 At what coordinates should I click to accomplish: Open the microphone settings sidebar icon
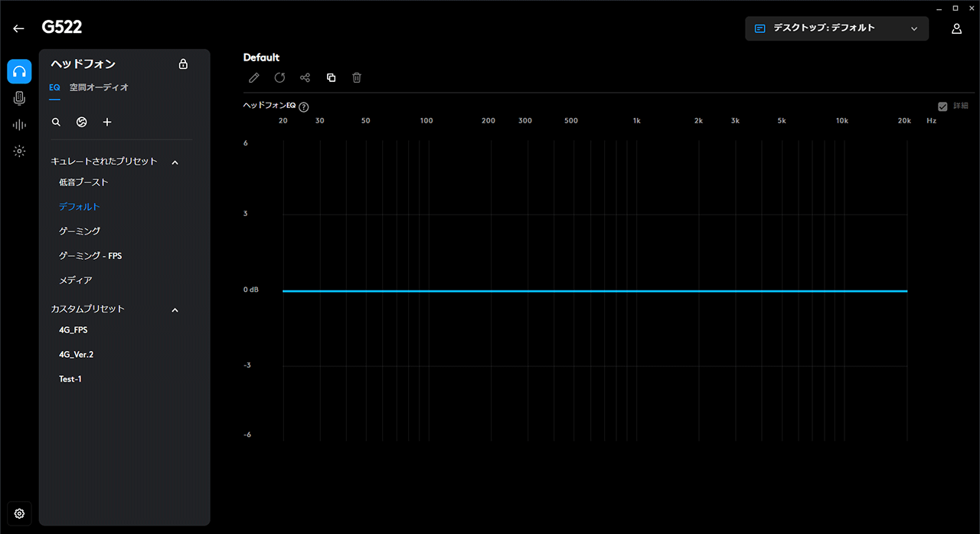pos(20,98)
